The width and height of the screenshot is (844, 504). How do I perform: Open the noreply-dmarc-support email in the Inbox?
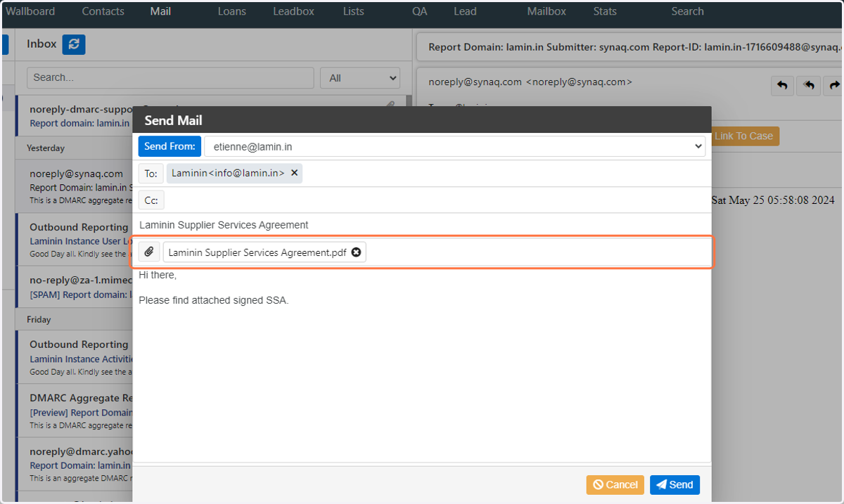coord(74,115)
